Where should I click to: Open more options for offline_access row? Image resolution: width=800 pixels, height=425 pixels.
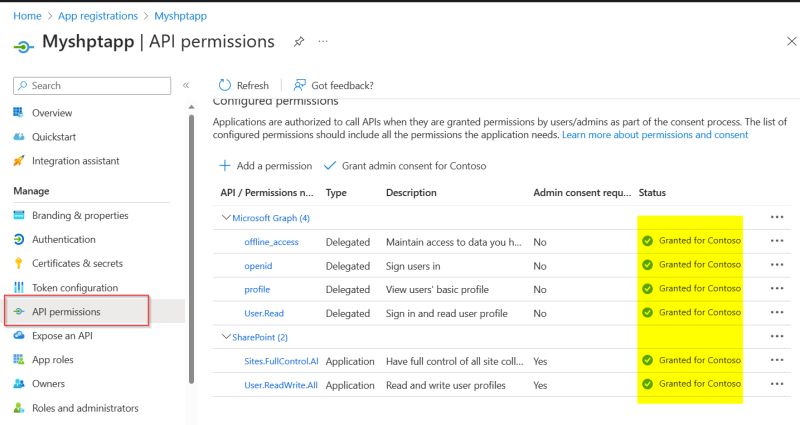coord(777,241)
